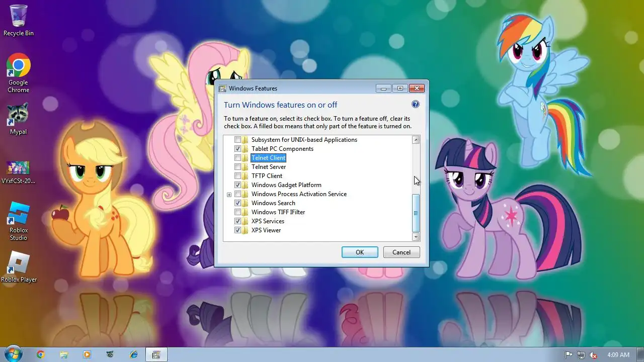Image resolution: width=644 pixels, height=362 pixels.
Task: Click the feature list scroll up arrow
Action: pyautogui.click(x=416, y=140)
